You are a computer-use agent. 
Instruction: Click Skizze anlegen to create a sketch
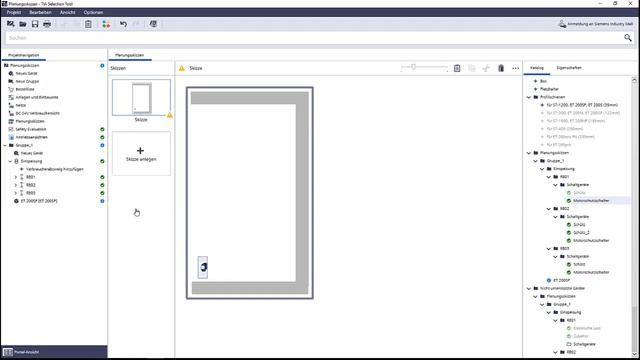[x=141, y=154]
